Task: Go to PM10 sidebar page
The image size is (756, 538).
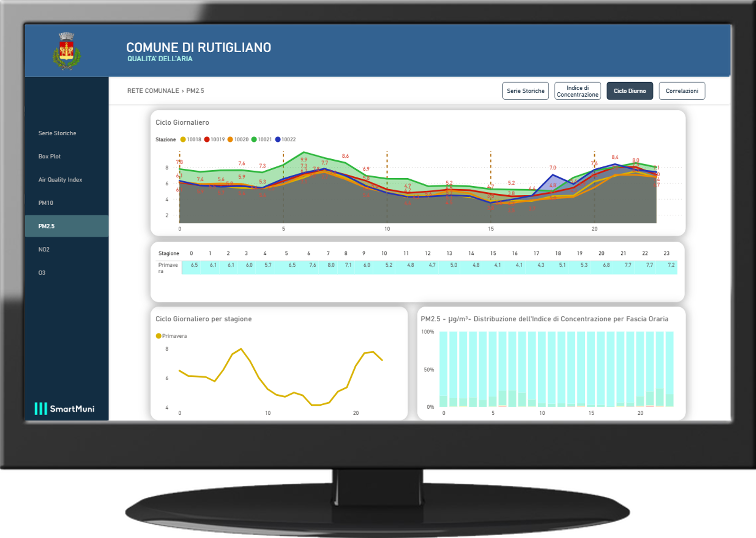Action: [x=46, y=203]
